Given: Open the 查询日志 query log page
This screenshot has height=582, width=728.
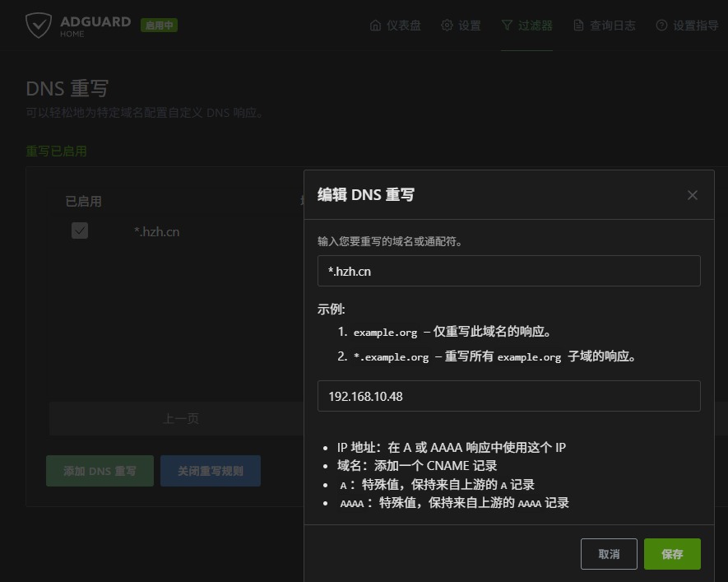Looking at the screenshot, I should pyautogui.click(x=612, y=26).
